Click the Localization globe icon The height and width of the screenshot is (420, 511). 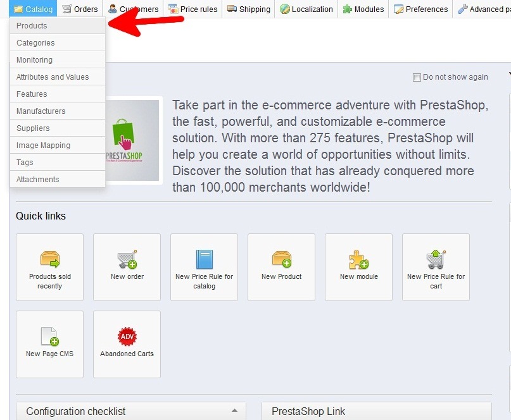(285, 9)
